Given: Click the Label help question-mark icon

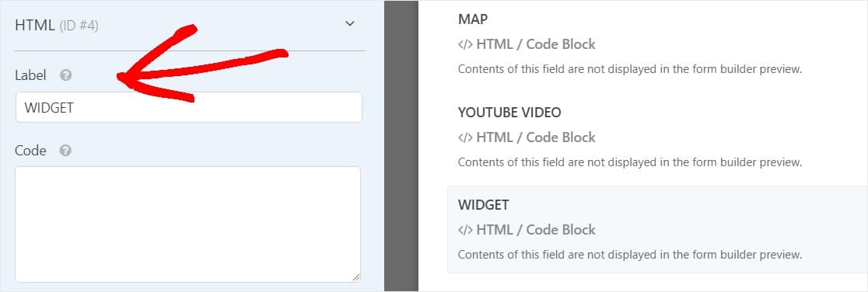Looking at the screenshot, I should click(66, 75).
